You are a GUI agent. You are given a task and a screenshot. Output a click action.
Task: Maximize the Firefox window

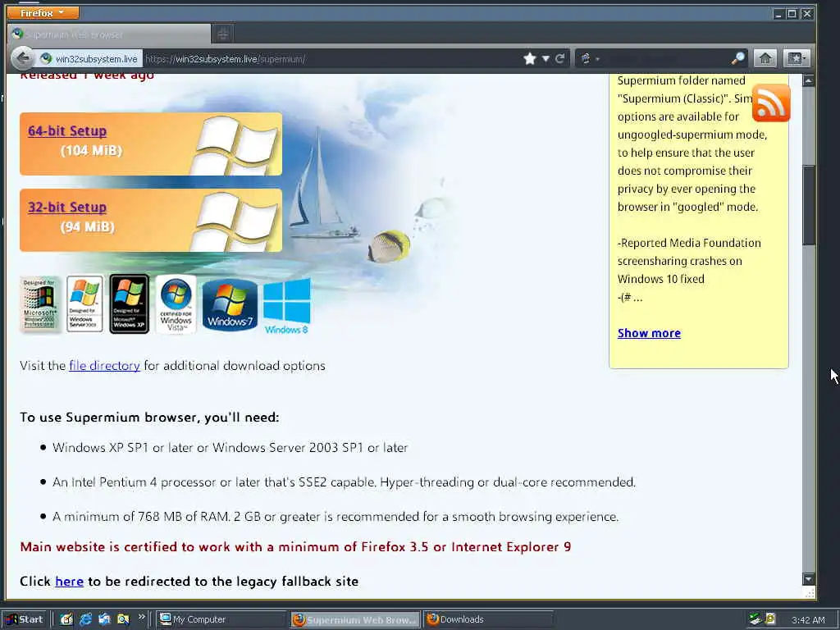[x=792, y=14]
